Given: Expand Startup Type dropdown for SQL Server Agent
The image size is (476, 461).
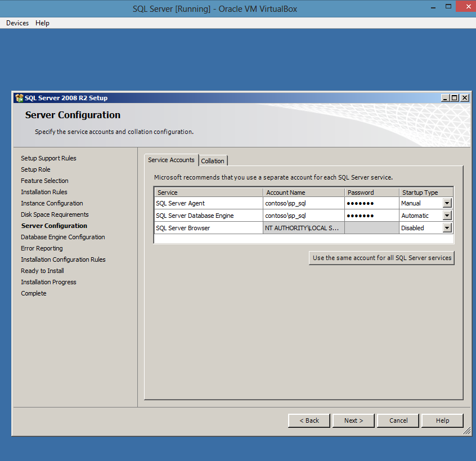Looking at the screenshot, I should pos(447,203).
